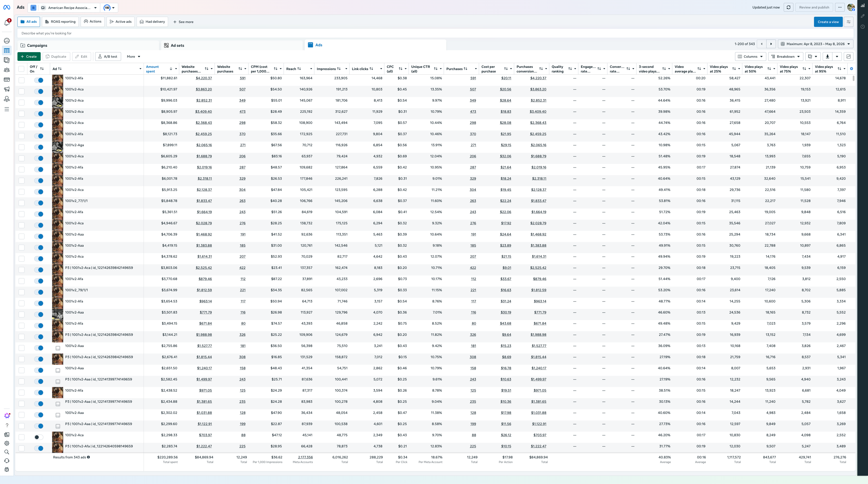Turn on the paused 1001v2-Aca ad

click(39, 437)
